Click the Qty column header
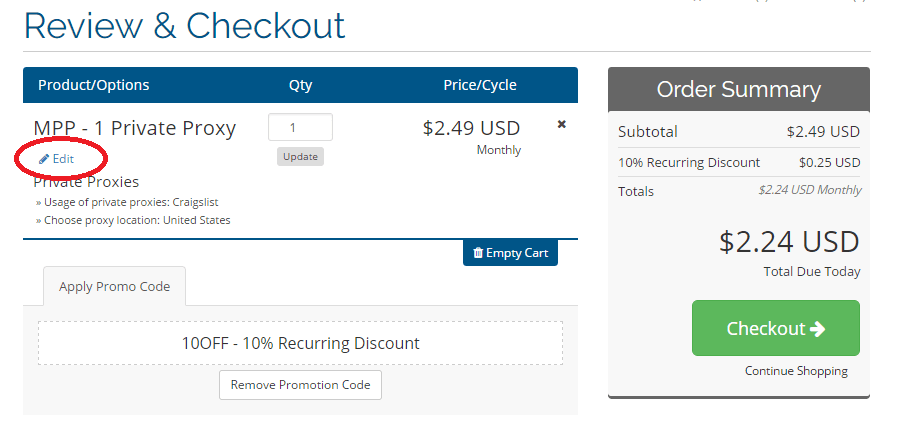Screen dimensions: 906x434 click(300, 85)
